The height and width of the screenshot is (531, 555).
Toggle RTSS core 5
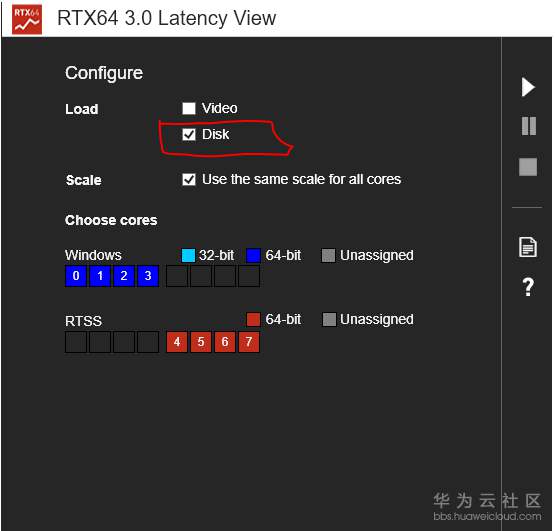coord(201,342)
